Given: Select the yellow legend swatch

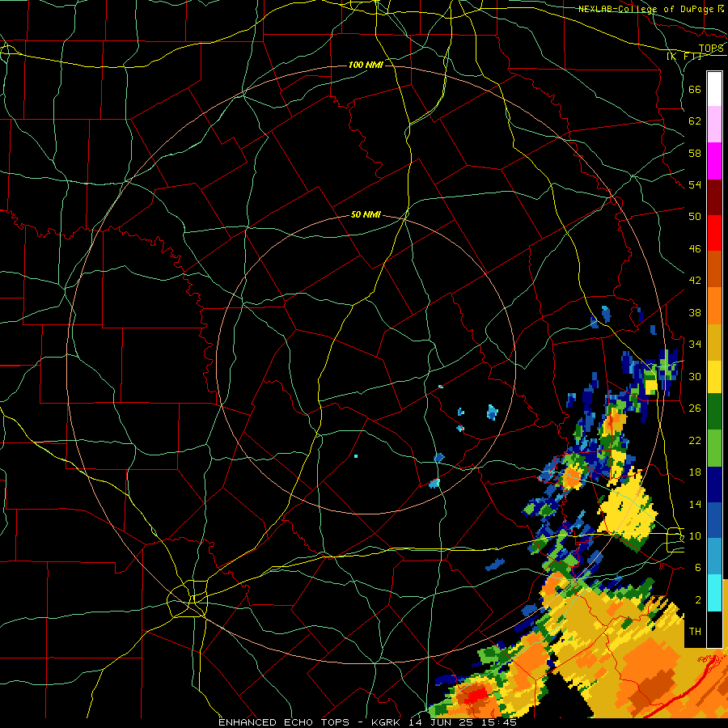Looking at the screenshot, I should 714,376.
